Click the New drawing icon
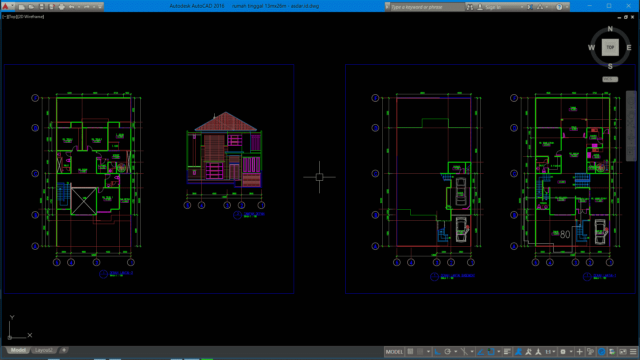Viewport: 640px width, 360px height. [x=22, y=7]
